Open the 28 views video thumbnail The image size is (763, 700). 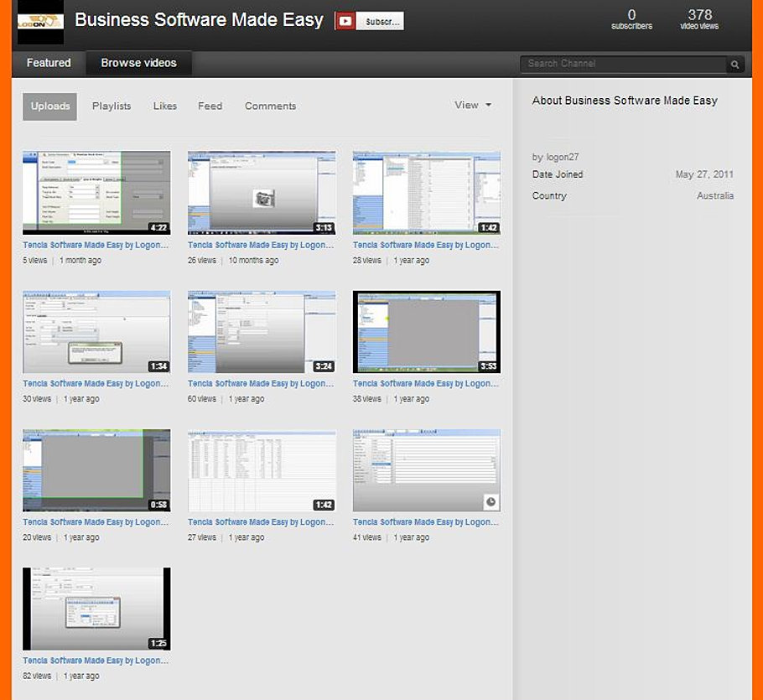pyautogui.click(x=426, y=193)
